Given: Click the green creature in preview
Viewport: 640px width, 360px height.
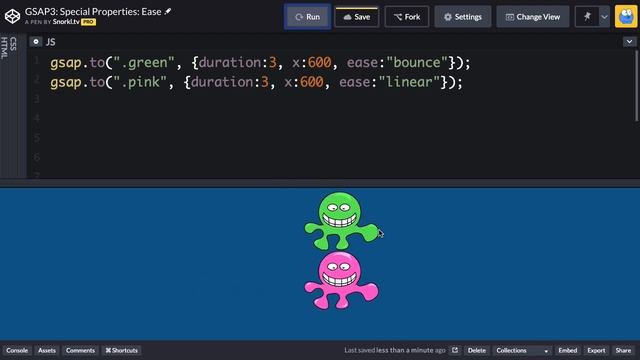Looking at the screenshot, I should (x=341, y=221).
